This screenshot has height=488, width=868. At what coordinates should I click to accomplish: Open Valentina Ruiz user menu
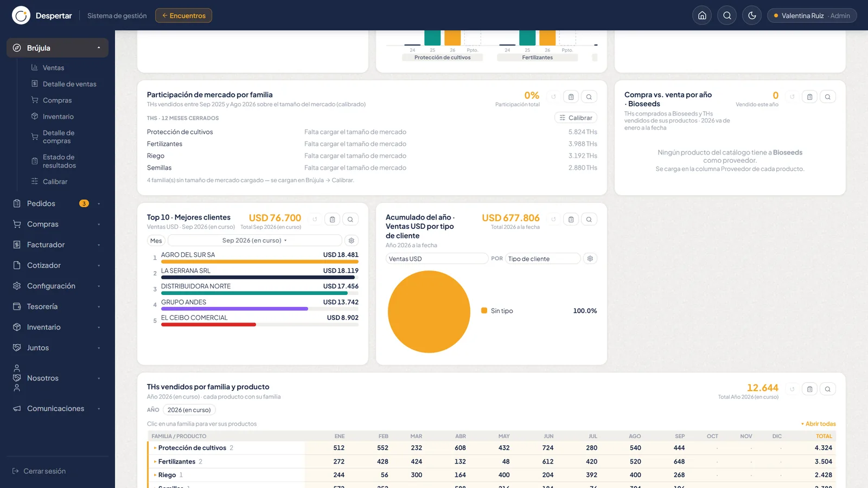[x=812, y=16]
